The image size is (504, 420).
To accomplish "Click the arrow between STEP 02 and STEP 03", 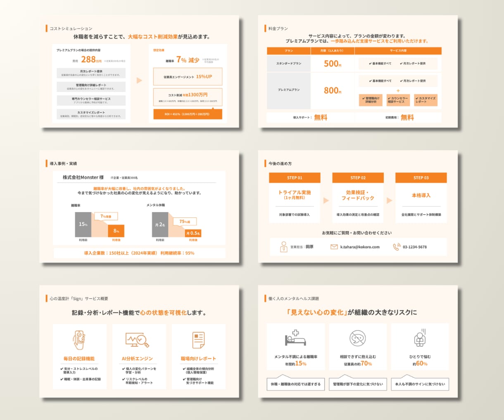I will [x=389, y=200].
